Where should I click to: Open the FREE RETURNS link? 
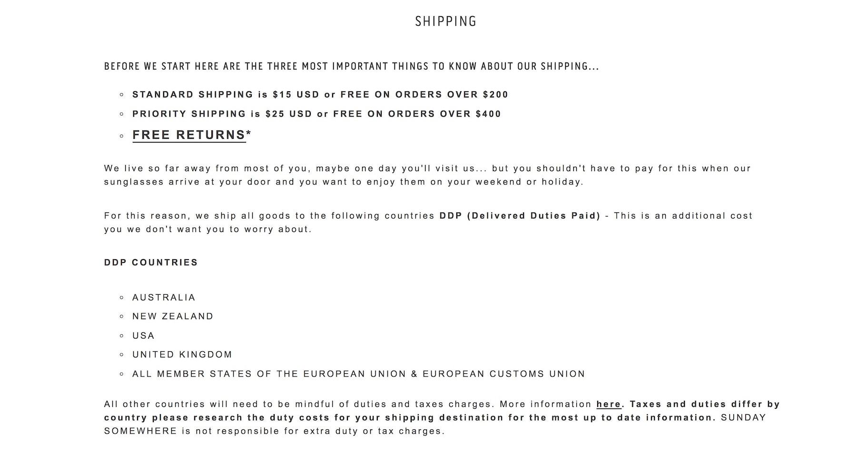tap(188, 135)
